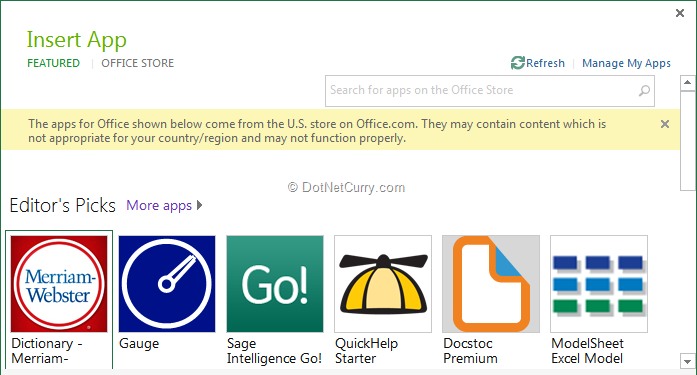Click the scrollbar up arrow
The width and height of the screenshot is (697, 375).
tap(688, 83)
